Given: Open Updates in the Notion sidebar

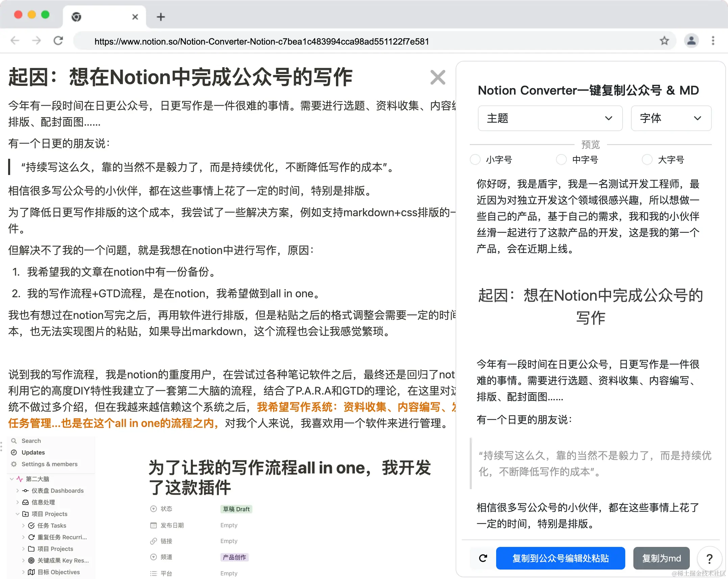Looking at the screenshot, I should click(33, 452).
